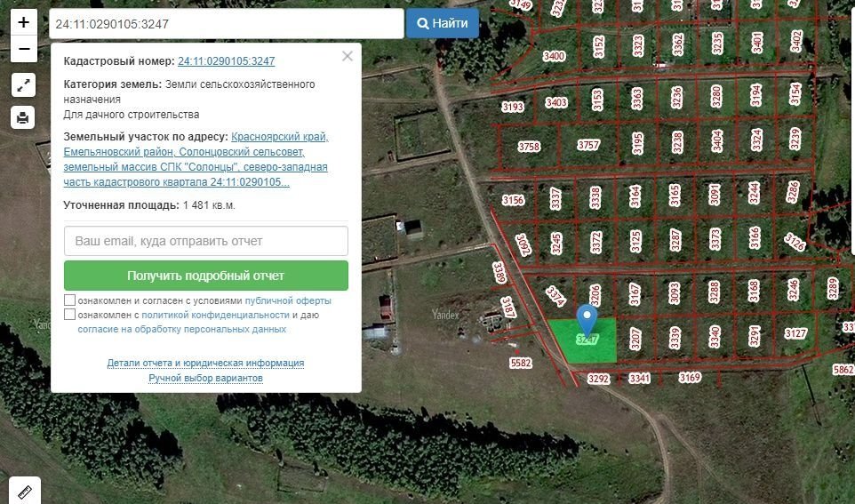Click the email input field

[x=205, y=241]
